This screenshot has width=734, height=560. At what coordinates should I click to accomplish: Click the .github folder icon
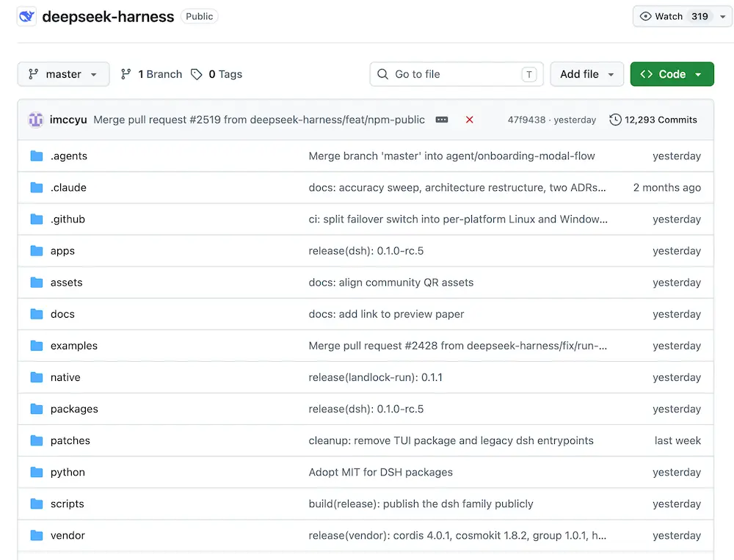pos(37,219)
